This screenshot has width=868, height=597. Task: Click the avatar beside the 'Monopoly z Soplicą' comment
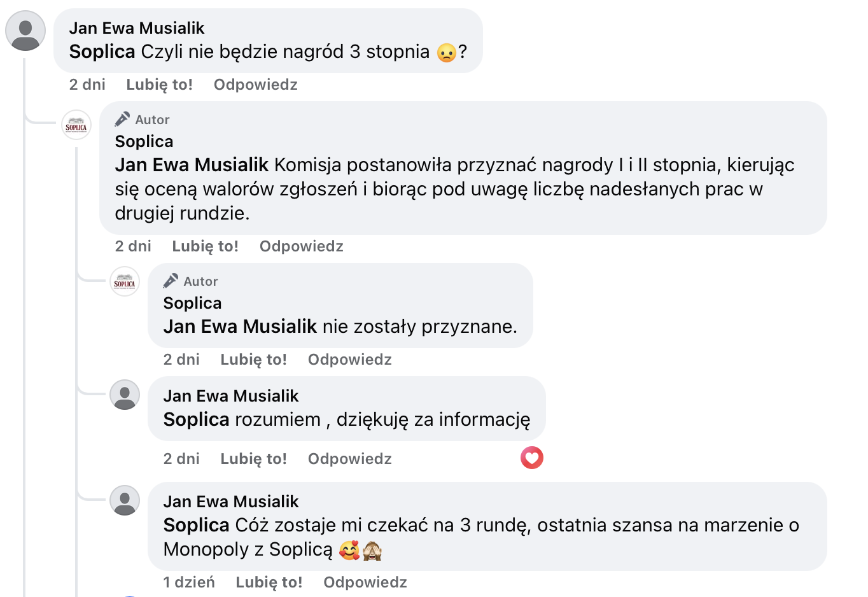tap(125, 500)
